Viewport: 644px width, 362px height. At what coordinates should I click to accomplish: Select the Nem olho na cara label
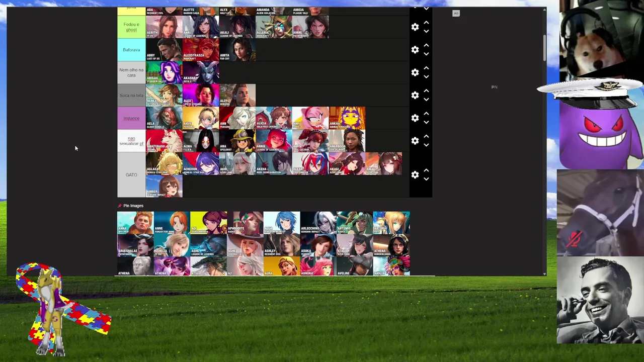(x=131, y=72)
